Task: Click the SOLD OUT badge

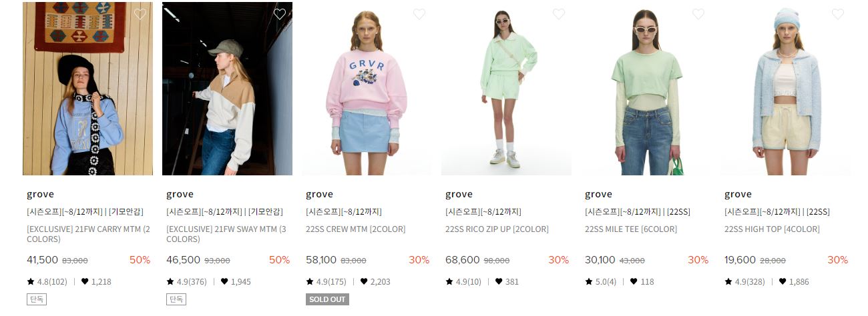Action: 327,299
